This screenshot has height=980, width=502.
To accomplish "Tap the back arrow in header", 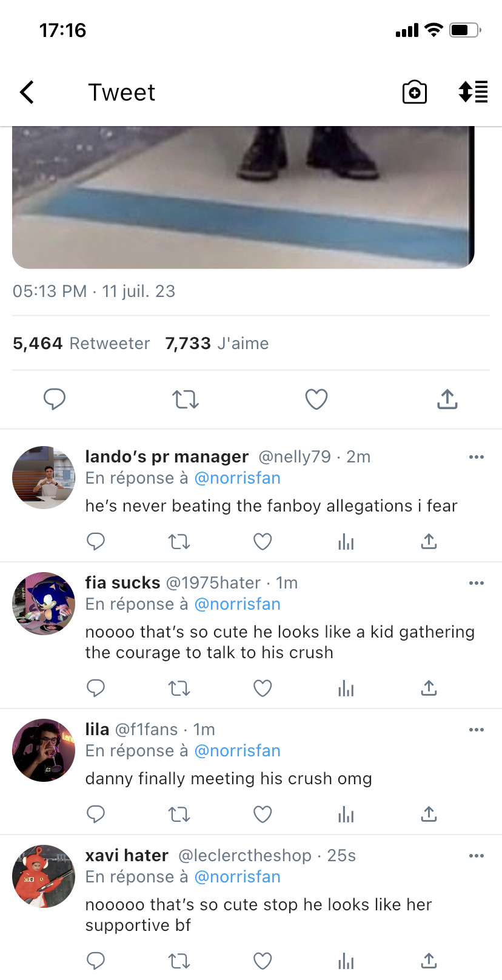I will [27, 93].
